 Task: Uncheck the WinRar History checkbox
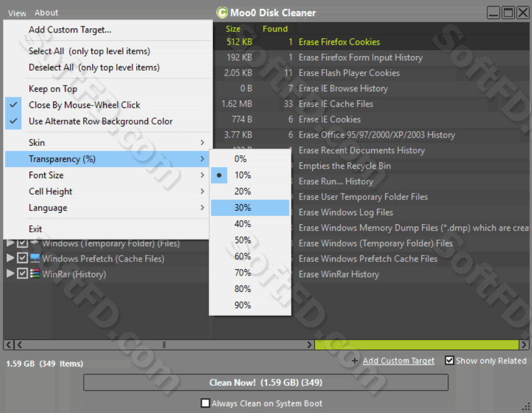[22, 274]
